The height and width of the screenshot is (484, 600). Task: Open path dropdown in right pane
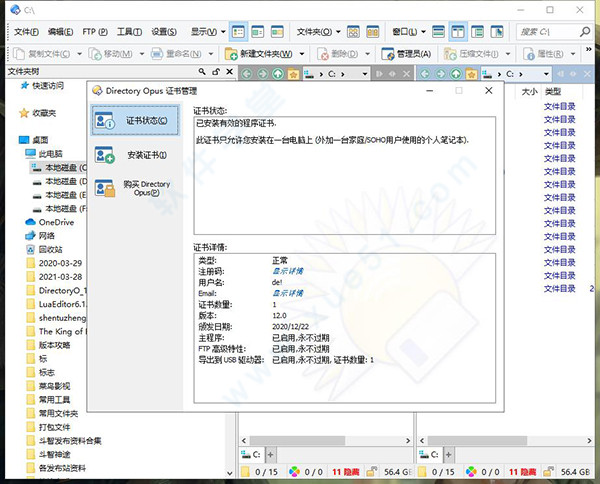pos(546,74)
